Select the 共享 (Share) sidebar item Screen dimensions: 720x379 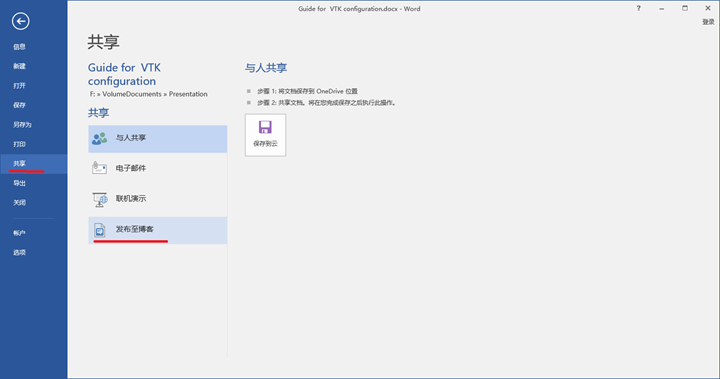34,164
